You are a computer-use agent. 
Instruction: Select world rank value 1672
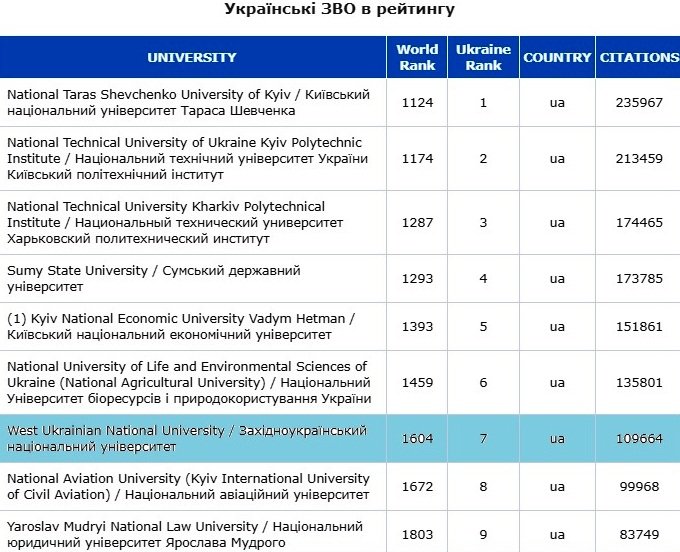coord(417,487)
